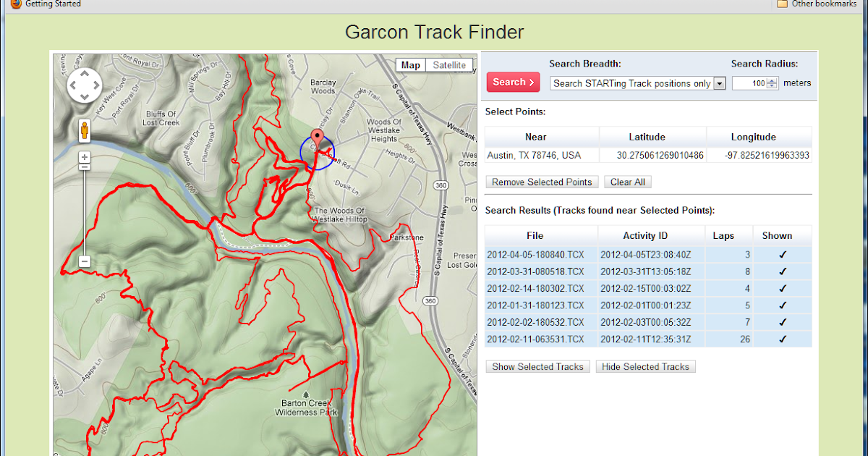Image resolution: width=868 pixels, height=456 pixels.
Task: Pan the map left with the compass control
Action: click(x=72, y=85)
